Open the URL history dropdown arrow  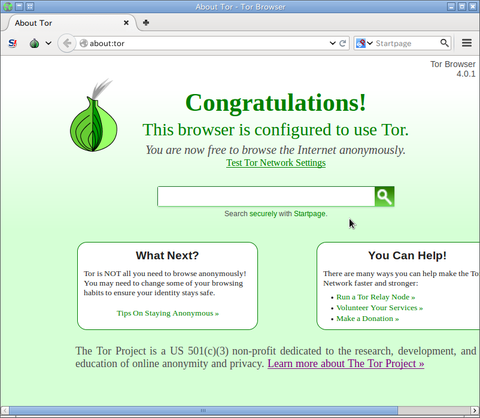pyautogui.click(x=332, y=43)
